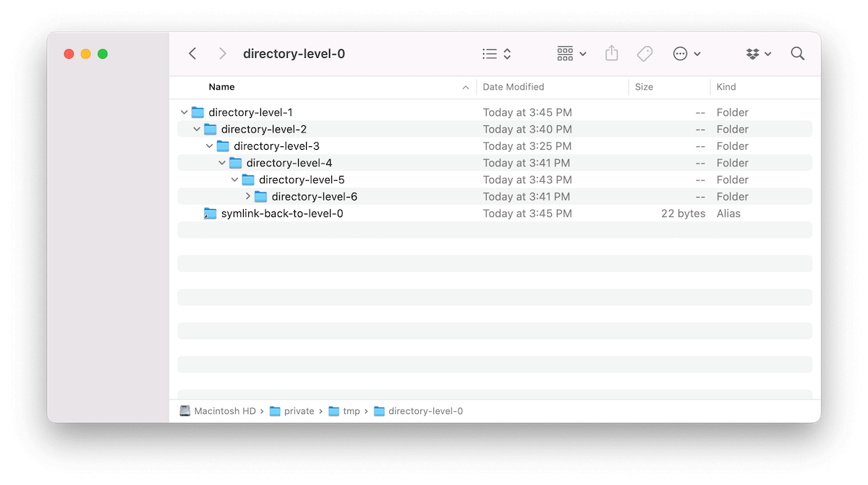Image resolution: width=868 pixels, height=485 pixels.
Task: Select the directory-level-5 name
Action: click(302, 180)
